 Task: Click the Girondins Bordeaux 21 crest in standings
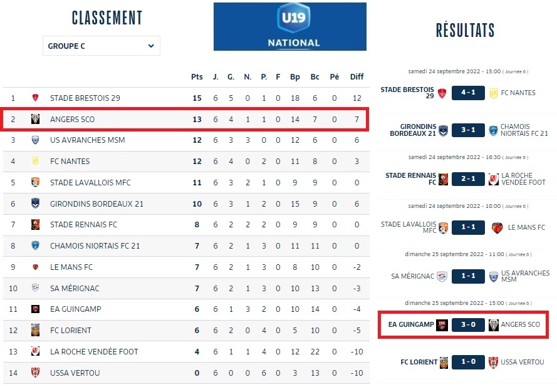coord(35,204)
